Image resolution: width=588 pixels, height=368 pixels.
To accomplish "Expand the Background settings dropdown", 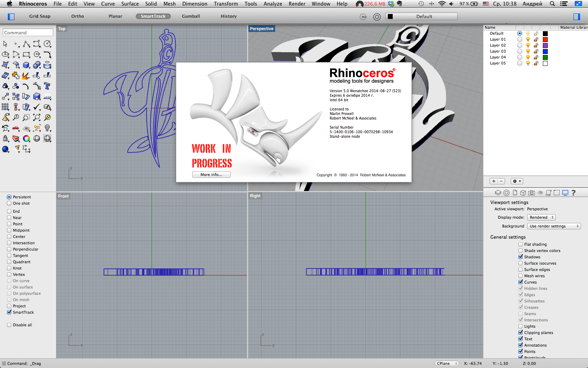I will click(x=554, y=226).
